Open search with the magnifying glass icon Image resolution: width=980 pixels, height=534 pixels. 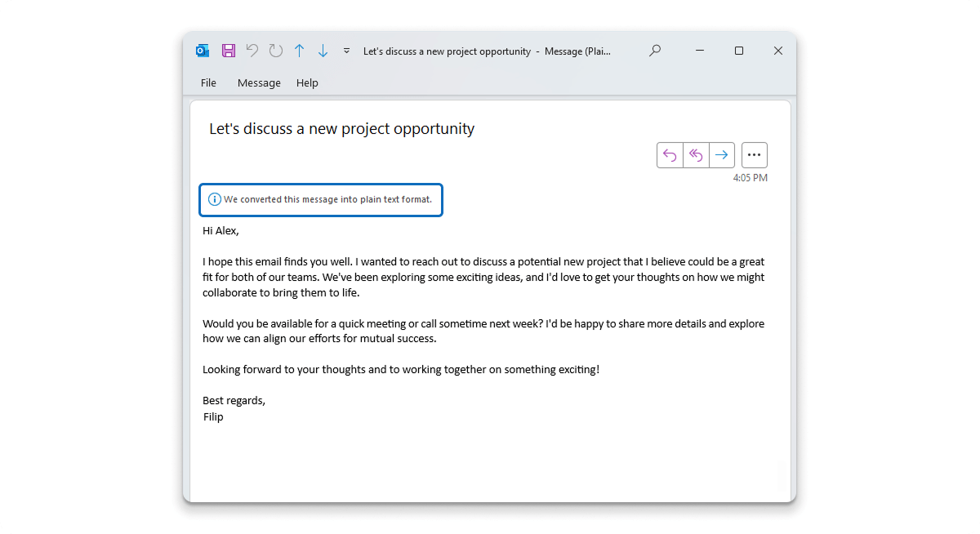coord(654,51)
